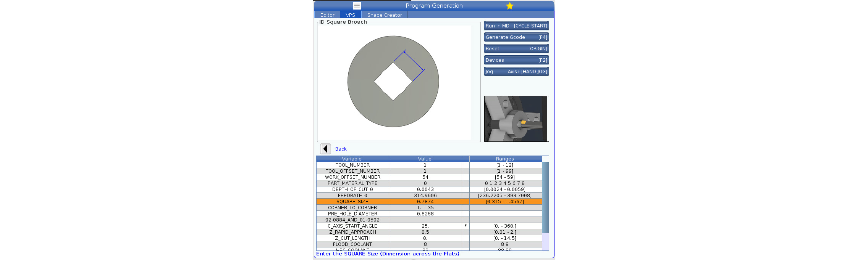Click the Program Generation title text
Viewport: 868px width, 260px height.
[x=434, y=6]
